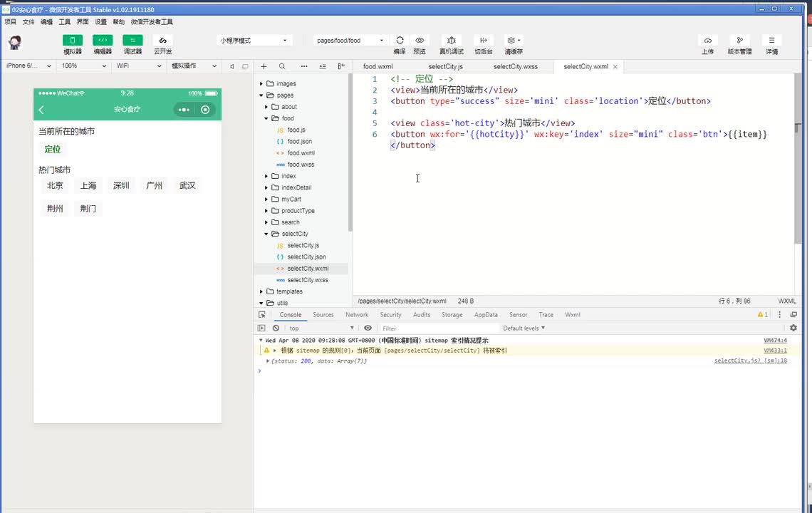Switch to the selectCity.js editor tab
Viewport: 812px width, 513px height.
pyautogui.click(x=445, y=67)
